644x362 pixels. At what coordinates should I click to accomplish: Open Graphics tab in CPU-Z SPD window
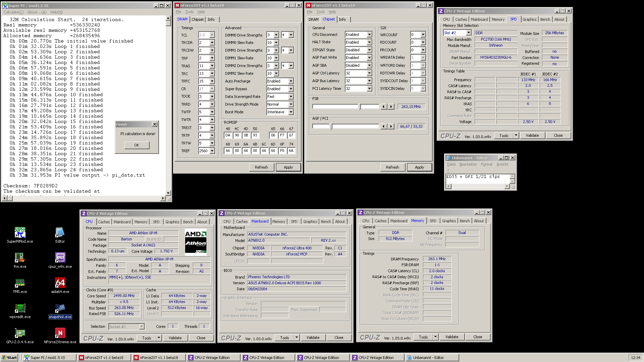click(x=529, y=19)
